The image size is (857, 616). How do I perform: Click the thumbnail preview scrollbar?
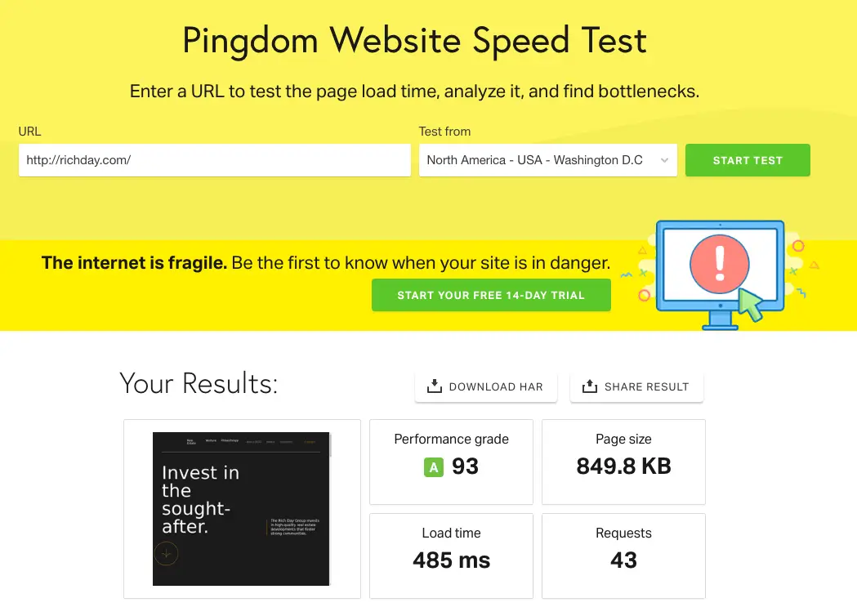tap(331, 445)
